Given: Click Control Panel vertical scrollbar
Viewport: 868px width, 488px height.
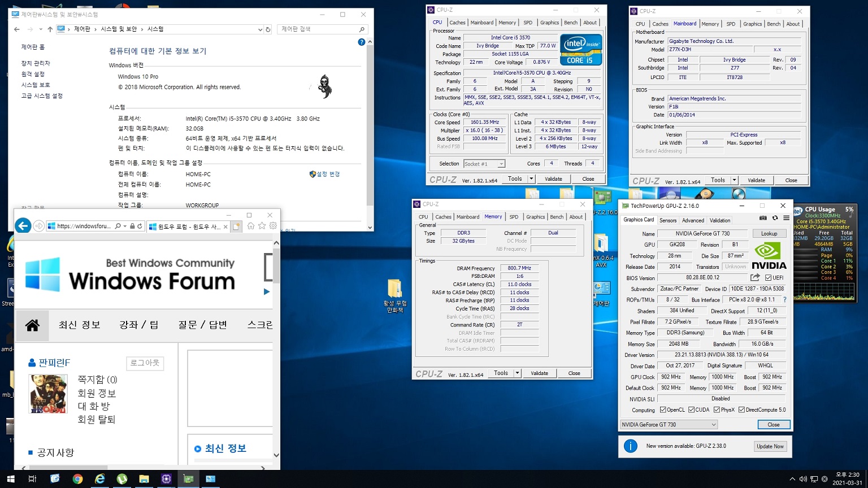Looking at the screenshot, I should [x=370, y=136].
